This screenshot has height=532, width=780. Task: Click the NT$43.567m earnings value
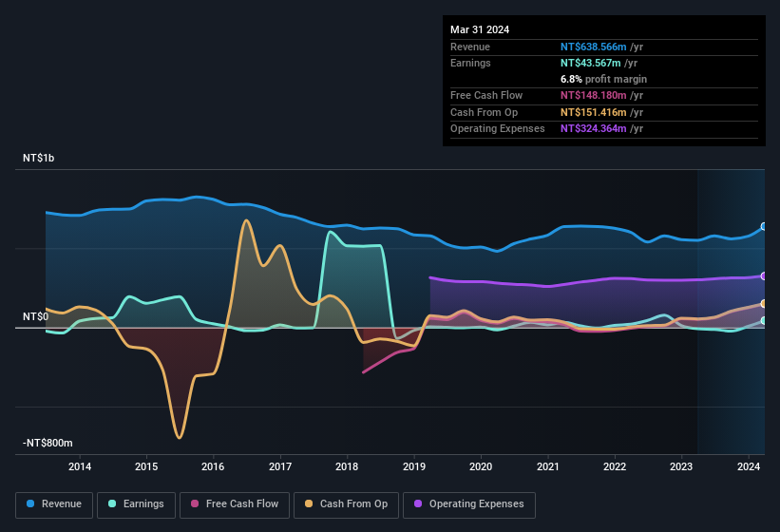point(591,63)
